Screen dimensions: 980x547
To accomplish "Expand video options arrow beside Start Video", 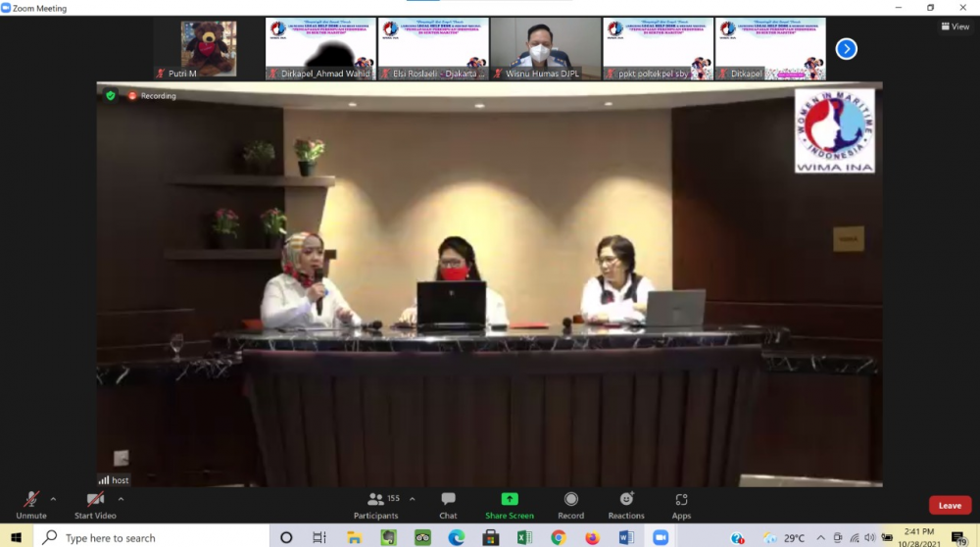I will 121,499.
